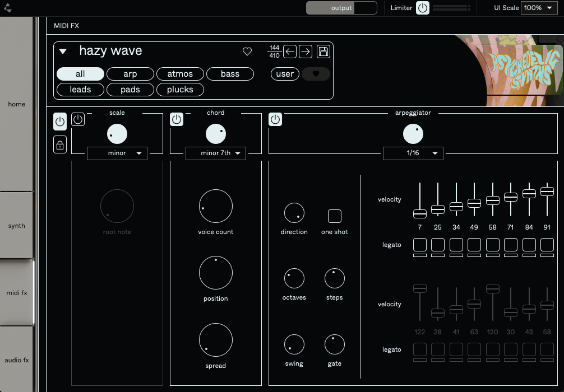Open the chord 'minor 7th' dropdown
564x392 pixels.
tap(216, 153)
